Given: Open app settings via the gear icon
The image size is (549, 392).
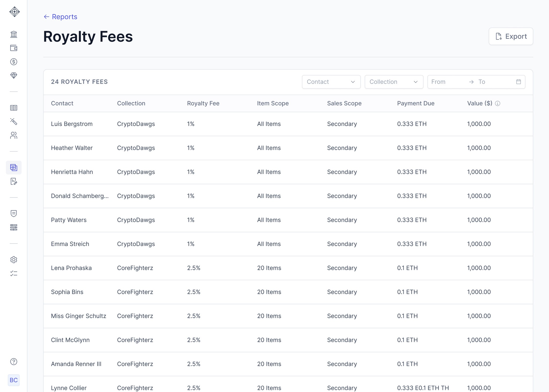Looking at the screenshot, I should pos(14,260).
